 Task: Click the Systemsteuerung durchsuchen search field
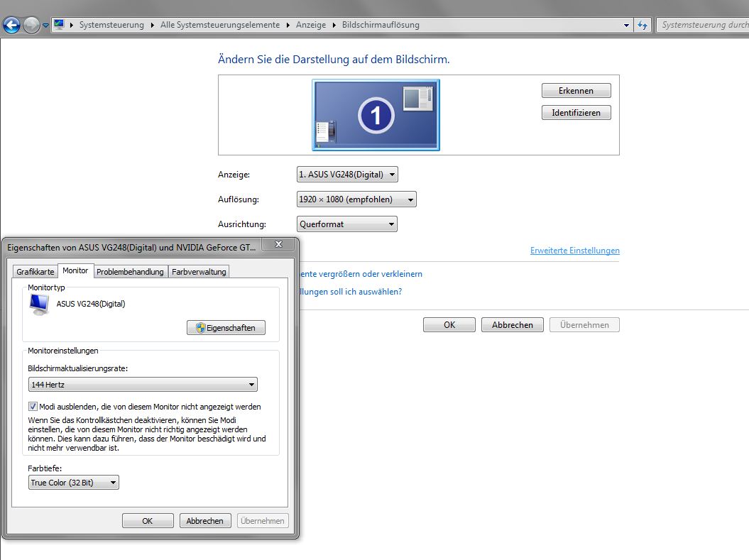(703, 25)
